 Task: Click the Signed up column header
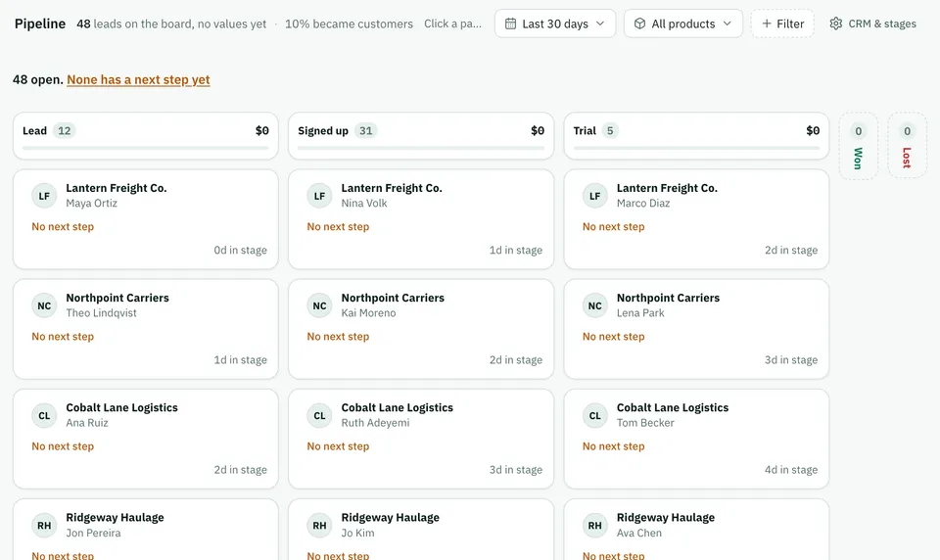click(x=421, y=135)
